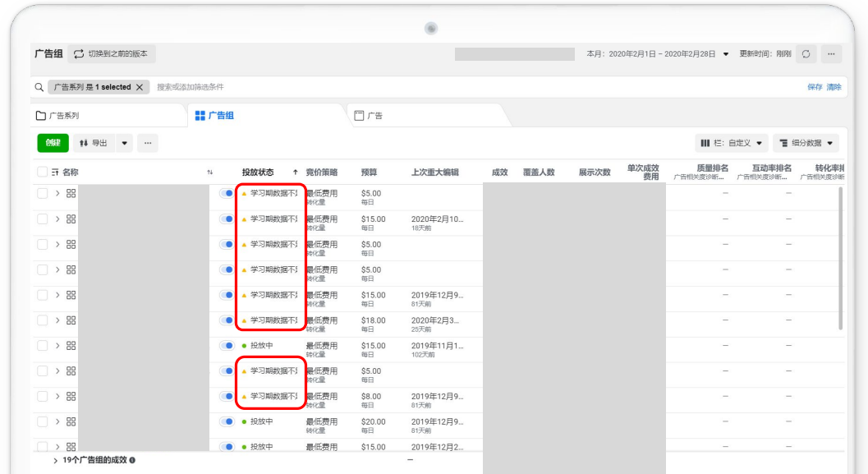This screenshot has height=474, width=868.
Task: Expand the row edited 102天前
Action: tap(57, 346)
